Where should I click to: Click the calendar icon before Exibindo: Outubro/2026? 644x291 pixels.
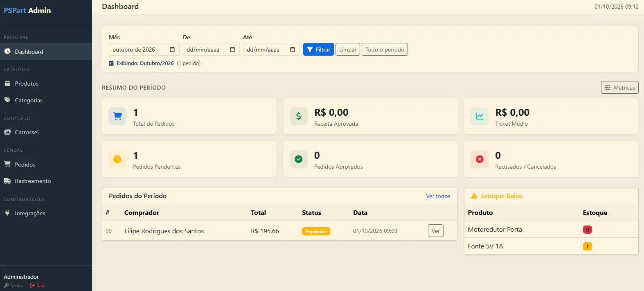tap(111, 63)
